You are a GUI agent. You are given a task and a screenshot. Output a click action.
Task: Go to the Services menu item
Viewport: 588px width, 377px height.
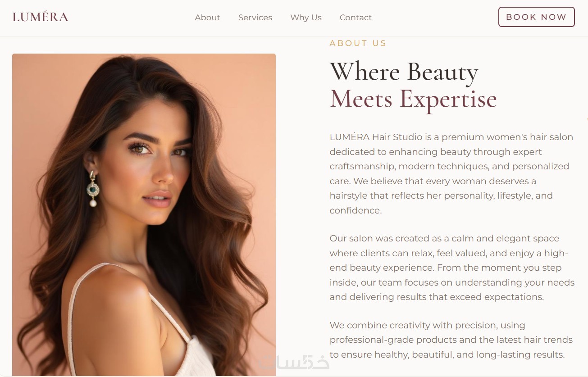[x=255, y=18]
